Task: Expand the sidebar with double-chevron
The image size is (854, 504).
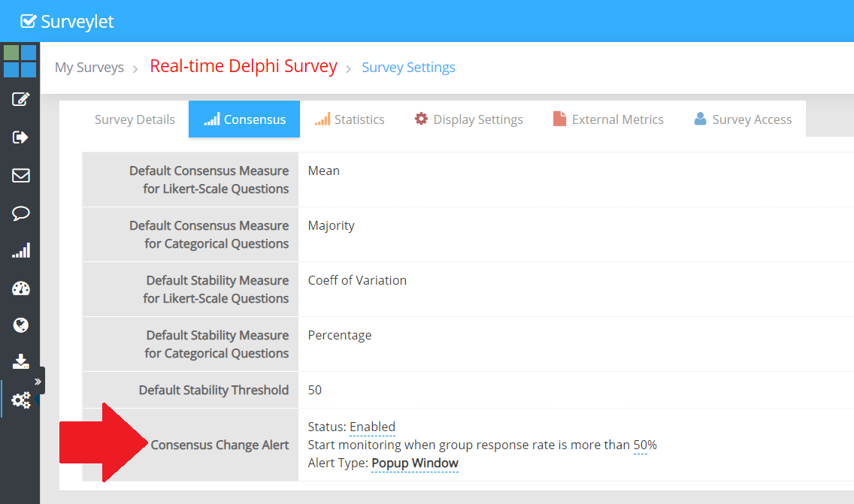Action: (x=38, y=382)
